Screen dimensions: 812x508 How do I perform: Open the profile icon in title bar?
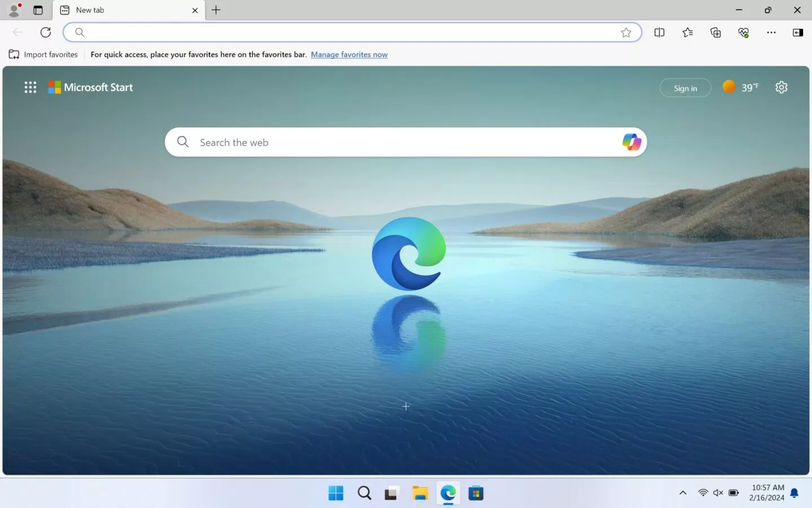(15, 10)
